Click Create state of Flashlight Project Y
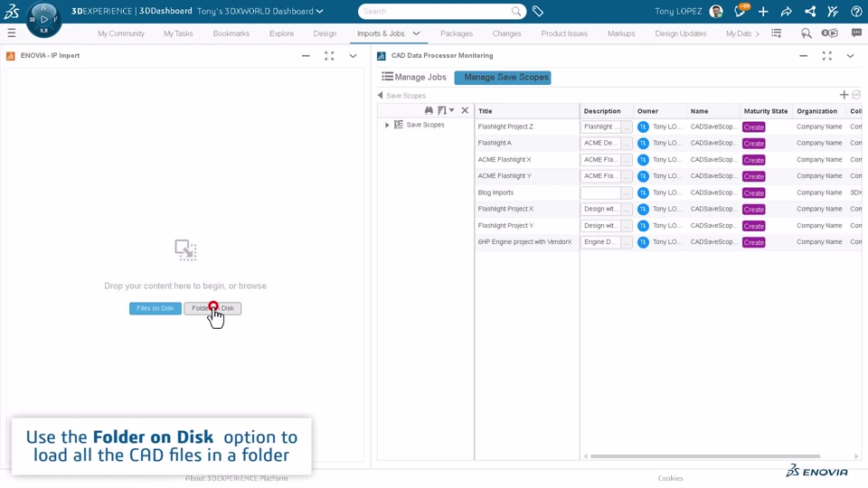The width and height of the screenshot is (868, 488). coord(753,226)
